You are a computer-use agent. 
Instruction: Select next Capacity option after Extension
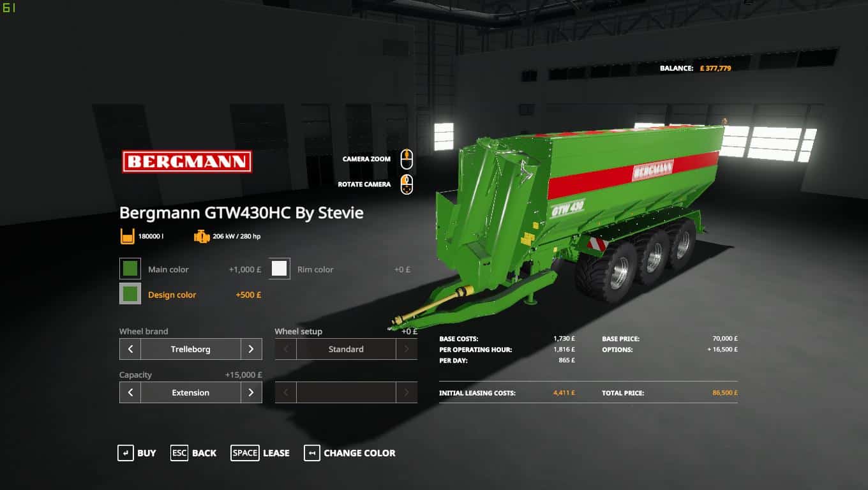click(x=251, y=392)
